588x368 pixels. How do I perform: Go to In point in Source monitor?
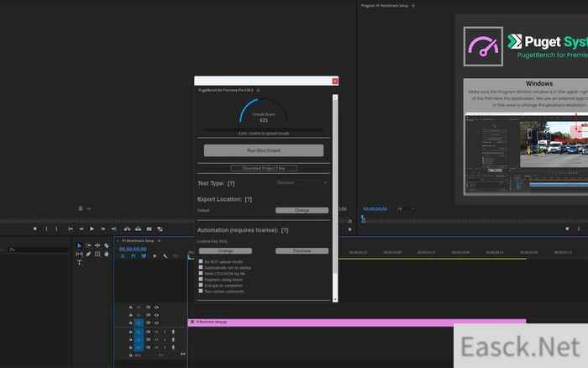click(71, 229)
